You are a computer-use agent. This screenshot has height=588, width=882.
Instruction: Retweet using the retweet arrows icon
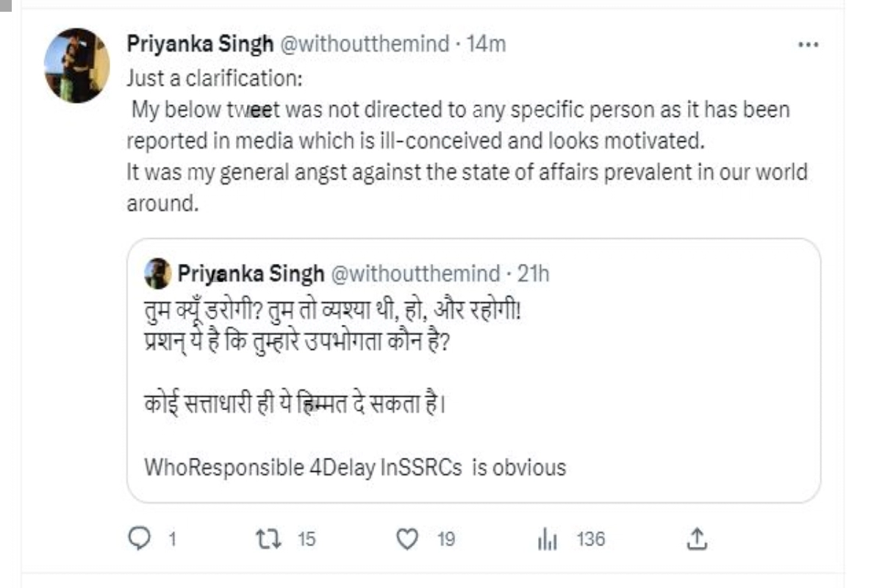pyautogui.click(x=265, y=539)
